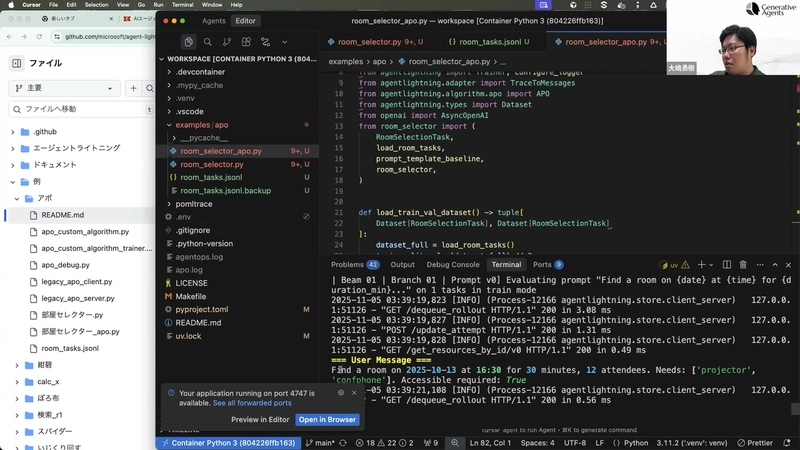Expand the .devcontainer folder
Screen dimensions: 800x450
point(200,72)
